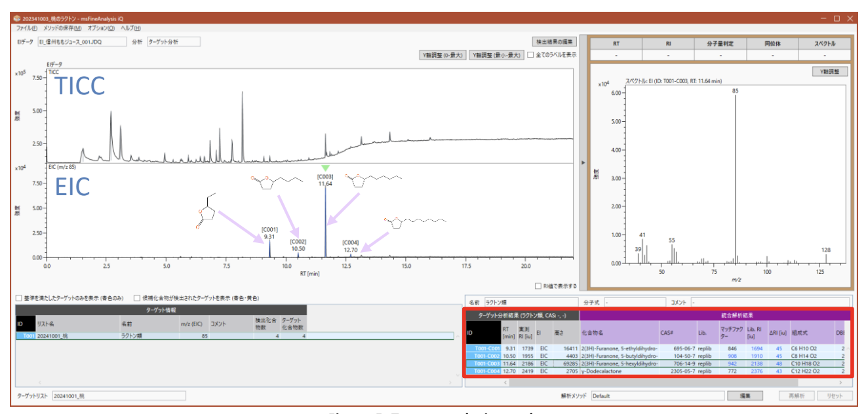Open the オプション(O) menu
The height and width of the screenshot is (414, 868).
coord(101,28)
